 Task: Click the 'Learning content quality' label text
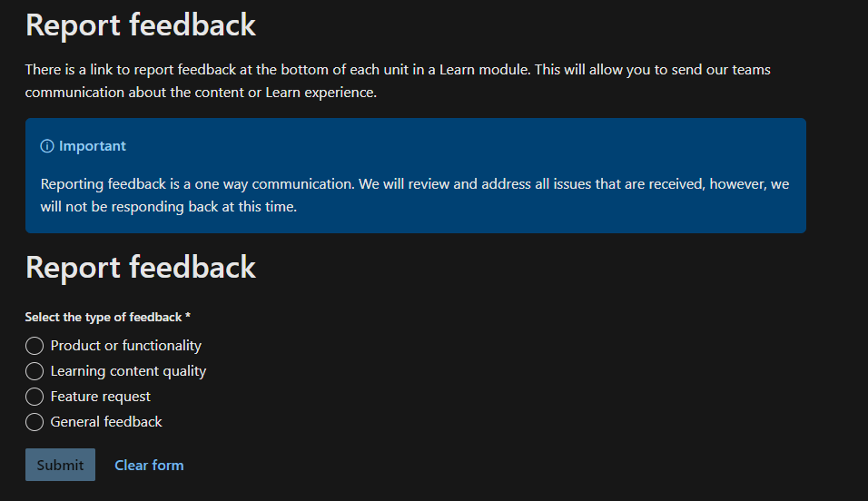[x=128, y=371]
